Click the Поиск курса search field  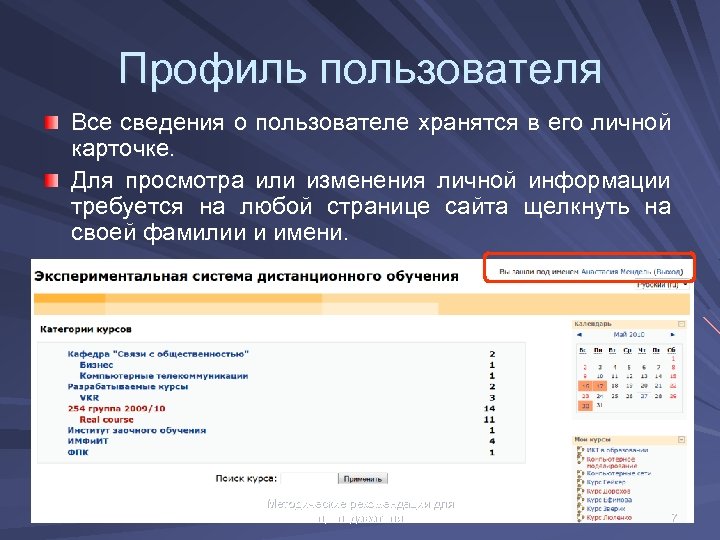[x=309, y=478]
